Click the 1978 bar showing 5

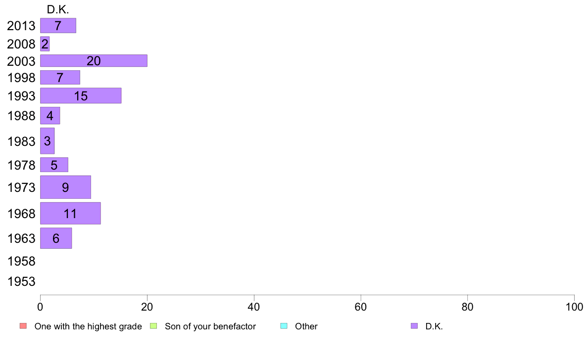(x=54, y=165)
